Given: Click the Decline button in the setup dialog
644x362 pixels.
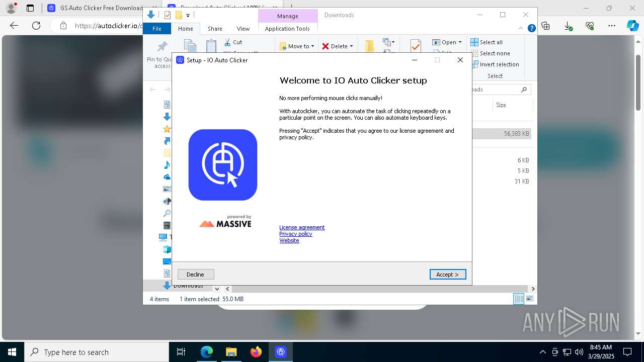Looking at the screenshot, I should [x=196, y=275].
